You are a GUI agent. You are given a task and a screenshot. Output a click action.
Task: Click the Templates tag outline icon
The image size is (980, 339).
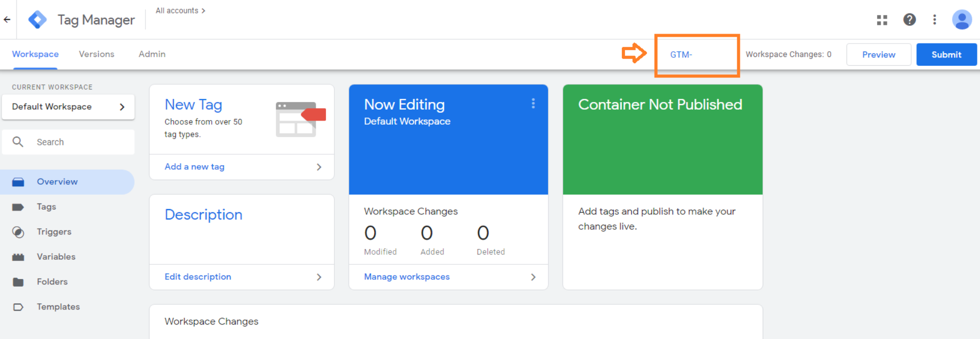(x=18, y=307)
